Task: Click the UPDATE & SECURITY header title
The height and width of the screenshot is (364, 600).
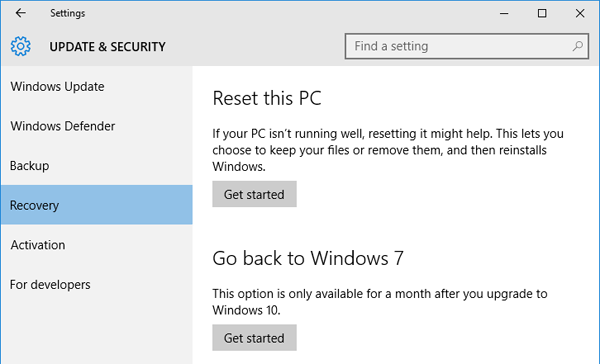Action: [x=108, y=47]
